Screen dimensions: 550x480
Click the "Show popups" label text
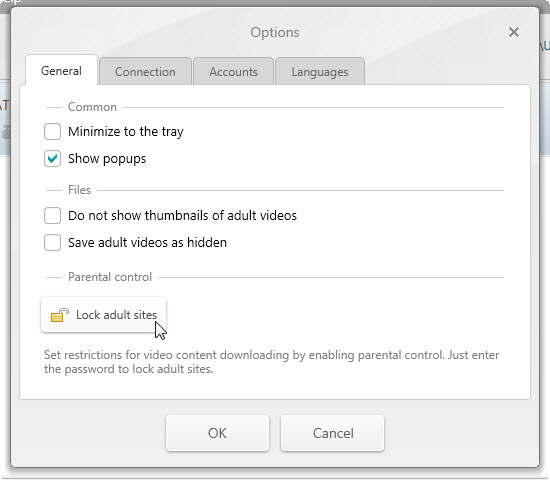107,159
